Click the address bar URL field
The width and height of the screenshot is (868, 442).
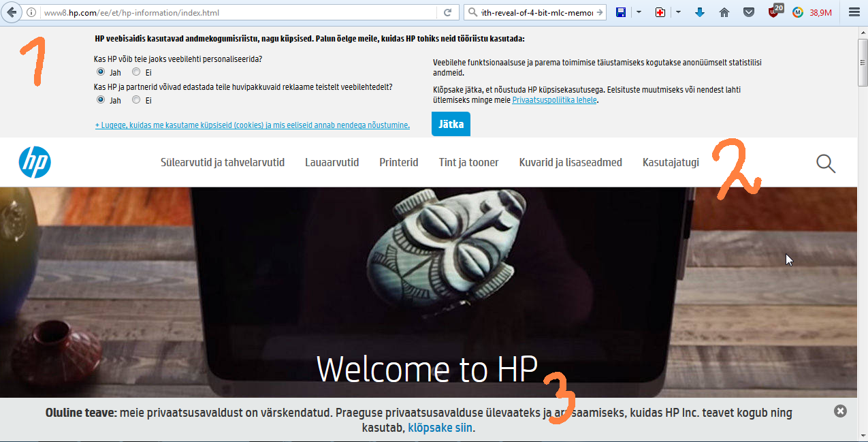pos(238,12)
